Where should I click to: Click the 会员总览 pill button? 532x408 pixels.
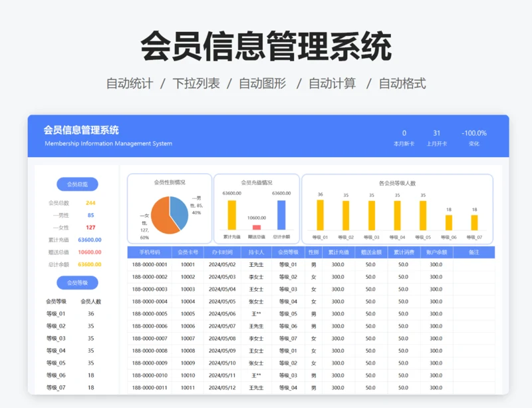(77, 184)
